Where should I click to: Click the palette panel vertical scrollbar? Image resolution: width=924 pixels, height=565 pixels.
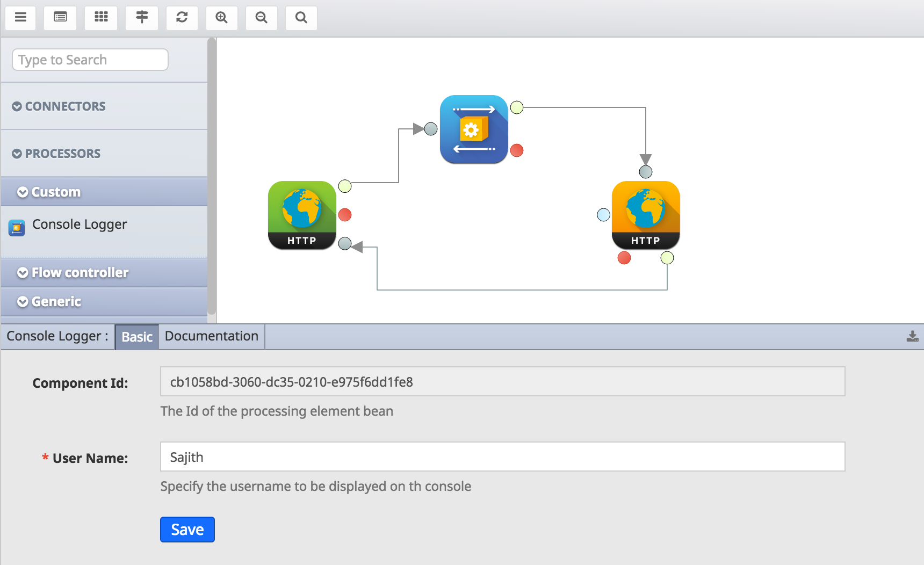[x=212, y=176]
